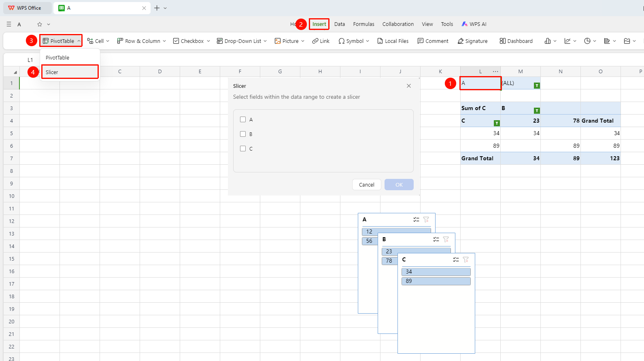Click Local Files toolbar icon
This screenshot has width=644, height=361.
[393, 41]
